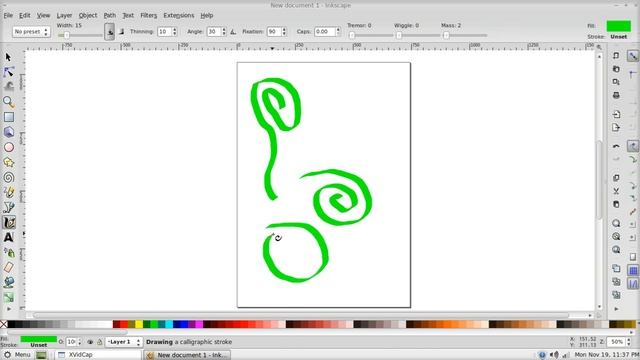
Task: Adjust the Fixation spinner arrows
Action: 284,31
